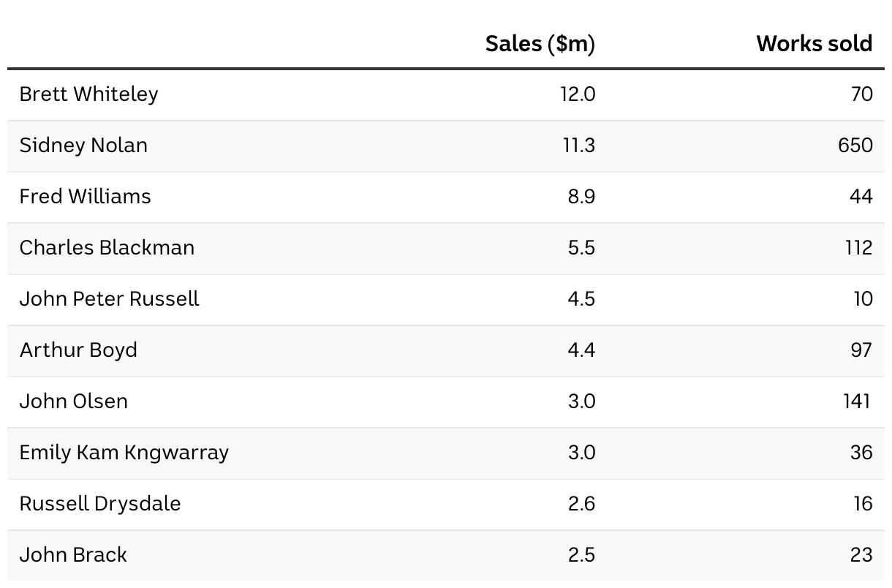
Task: Select the Russell Drysdale row label
Action: pos(99,504)
